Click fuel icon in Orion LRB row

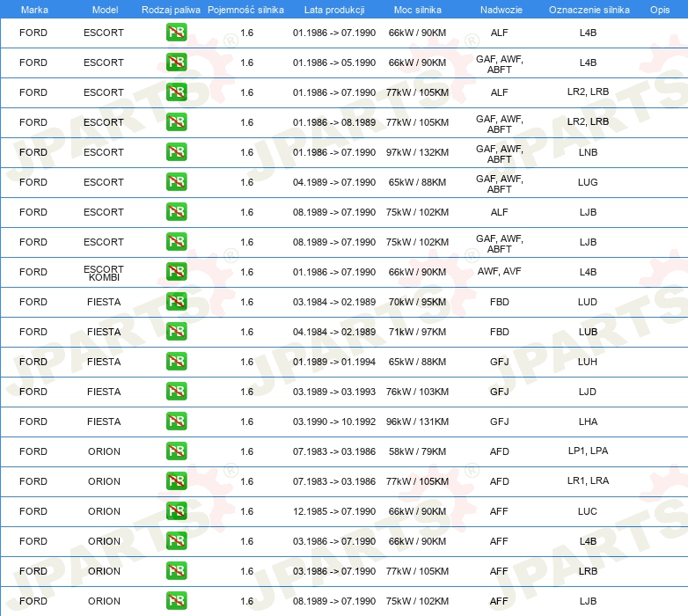tap(176, 570)
